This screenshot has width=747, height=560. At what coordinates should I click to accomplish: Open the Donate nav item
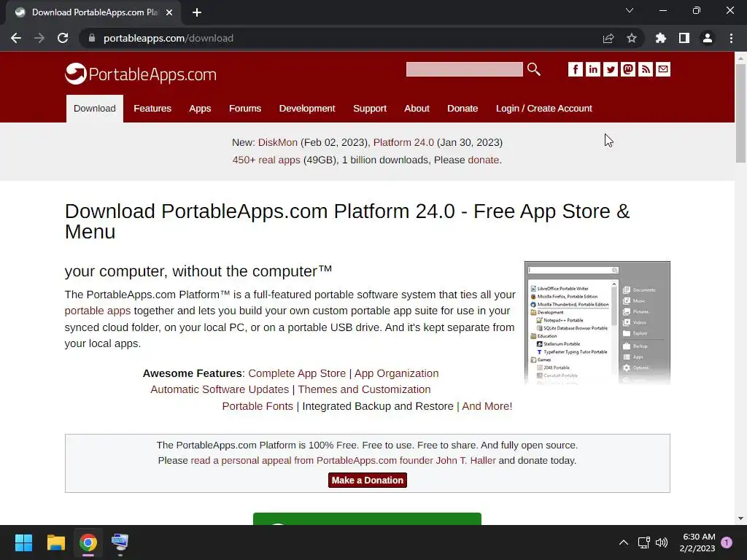pos(462,109)
